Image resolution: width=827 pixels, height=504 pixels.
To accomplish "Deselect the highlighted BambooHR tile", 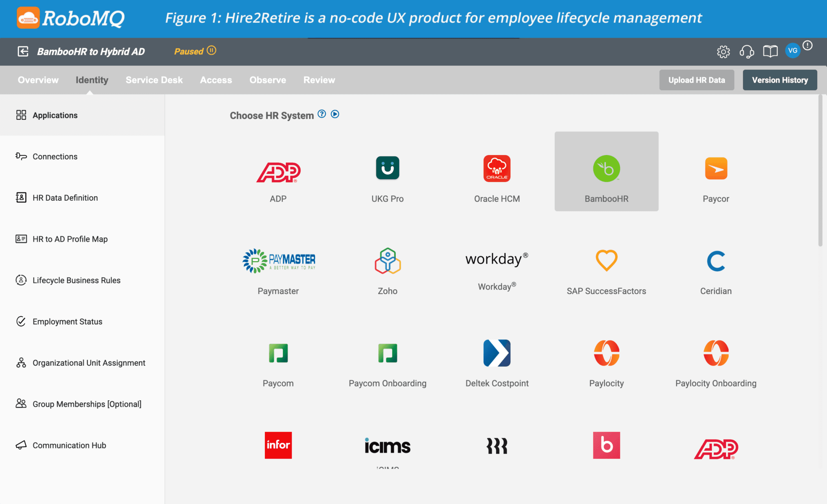I will pyautogui.click(x=606, y=171).
